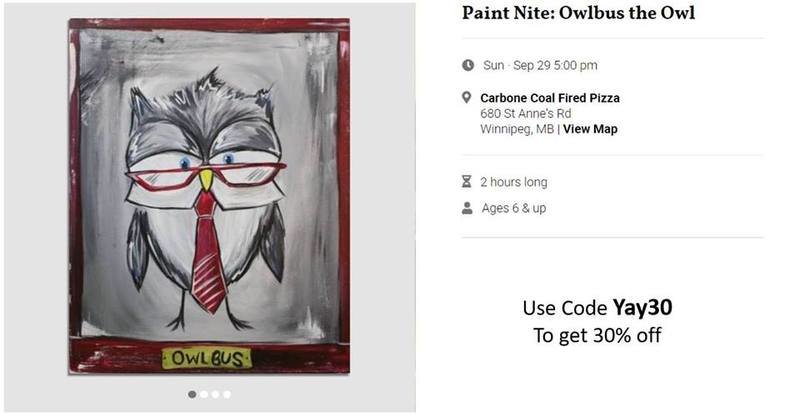Click the person icon next to Ages
This screenshot has height=417, width=800.
point(467,208)
